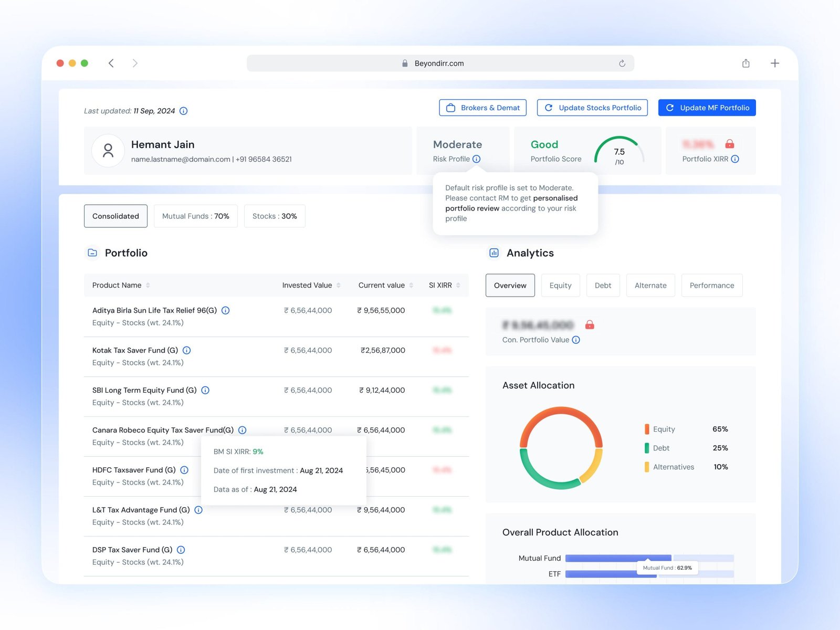Image resolution: width=840 pixels, height=630 pixels.
Task: Switch to the Mutual Funds 70% tab
Action: point(196,216)
